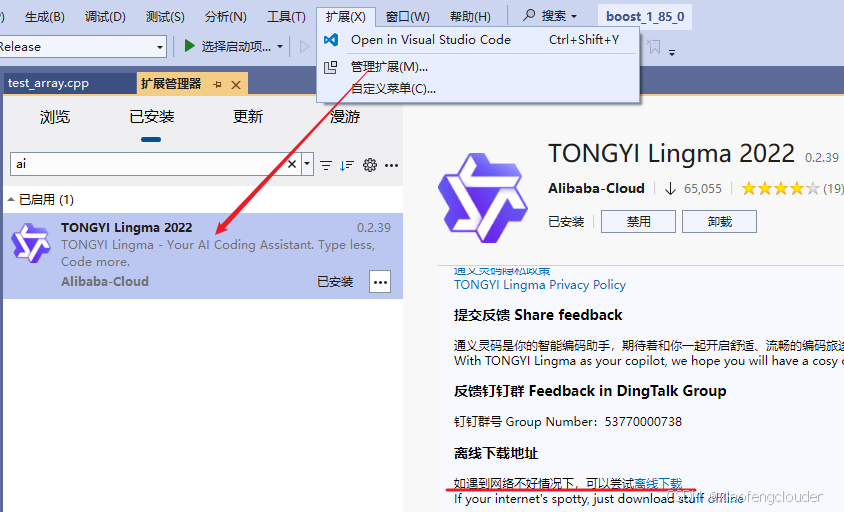The image size is (844, 512).
Task: Open the 分析(N) menu
Action: tap(226, 17)
